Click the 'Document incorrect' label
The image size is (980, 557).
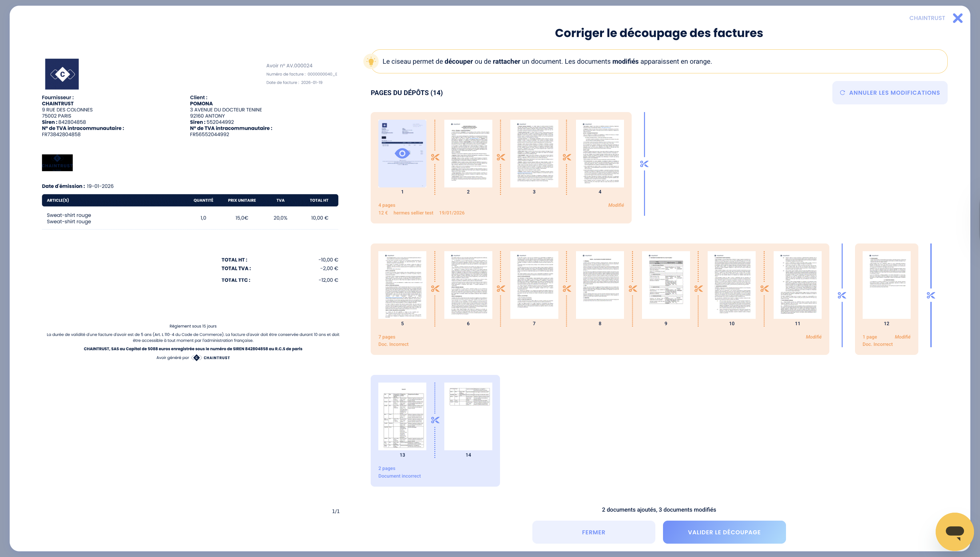coord(399,476)
